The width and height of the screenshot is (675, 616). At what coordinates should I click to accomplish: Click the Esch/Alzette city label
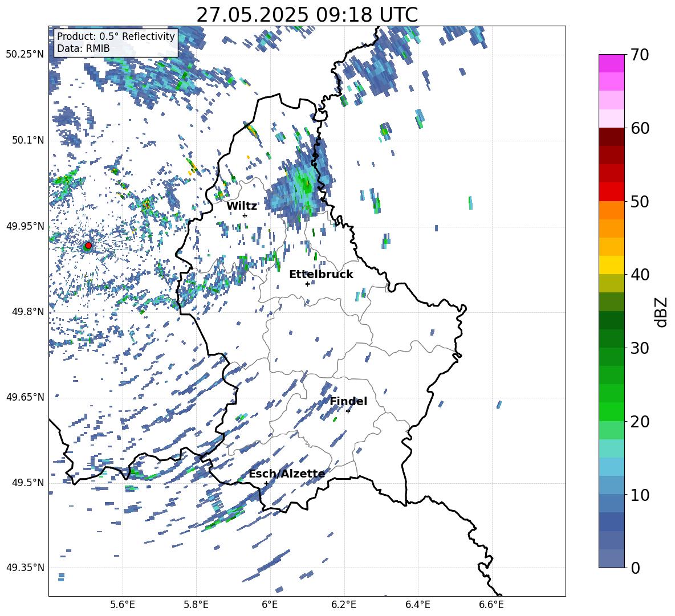287,474
